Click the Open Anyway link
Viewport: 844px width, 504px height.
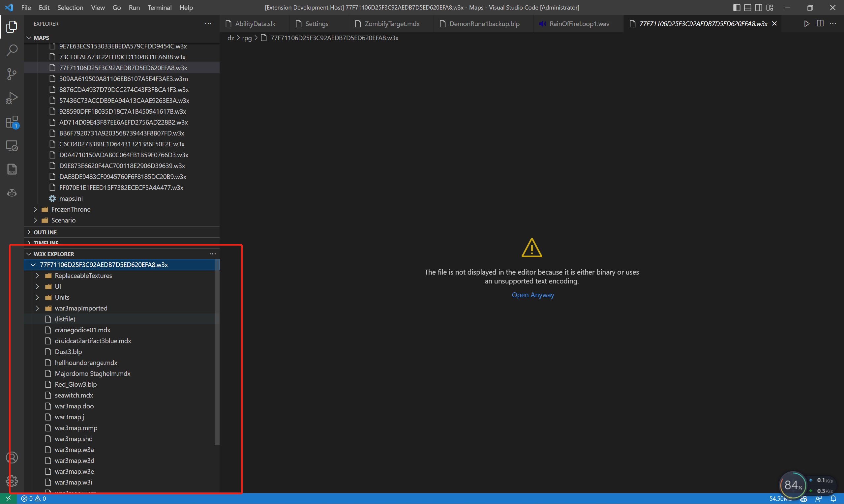point(533,295)
